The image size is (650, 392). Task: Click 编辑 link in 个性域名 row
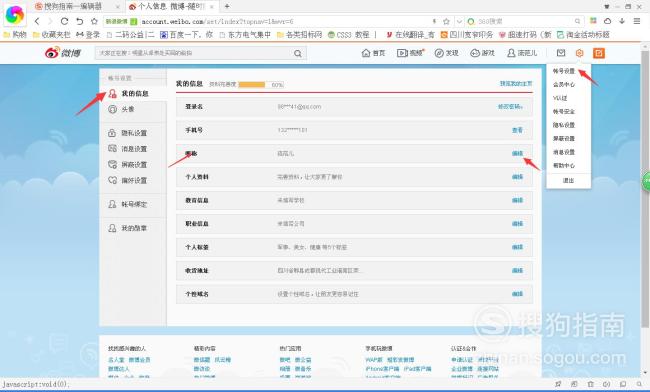[x=517, y=294]
